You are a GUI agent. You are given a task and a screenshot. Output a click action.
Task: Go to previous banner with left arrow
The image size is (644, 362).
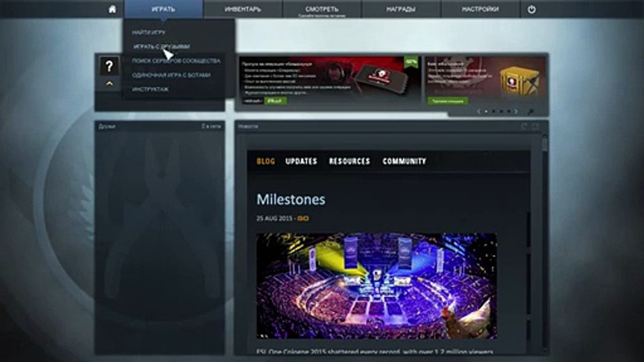tap(478, 111)
